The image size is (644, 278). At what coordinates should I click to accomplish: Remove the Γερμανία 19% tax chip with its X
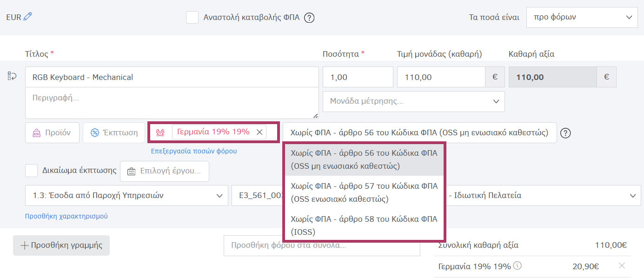click(259, 132)
